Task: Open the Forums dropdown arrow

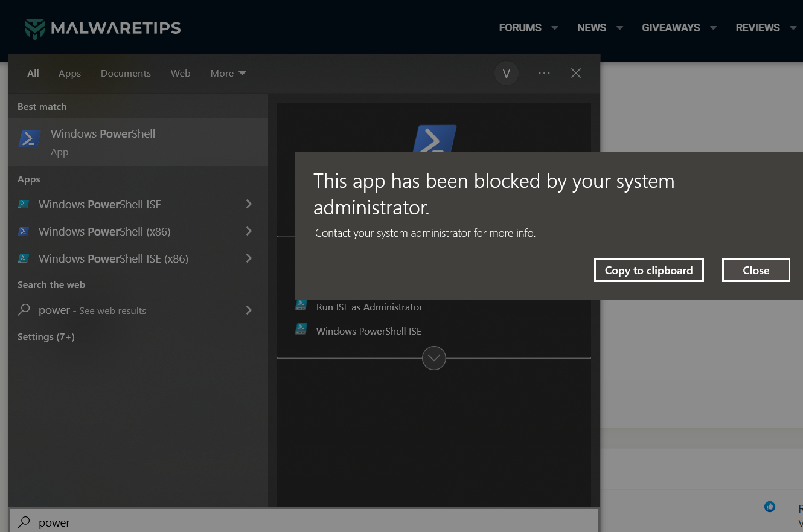Action: tap(555, 28)
